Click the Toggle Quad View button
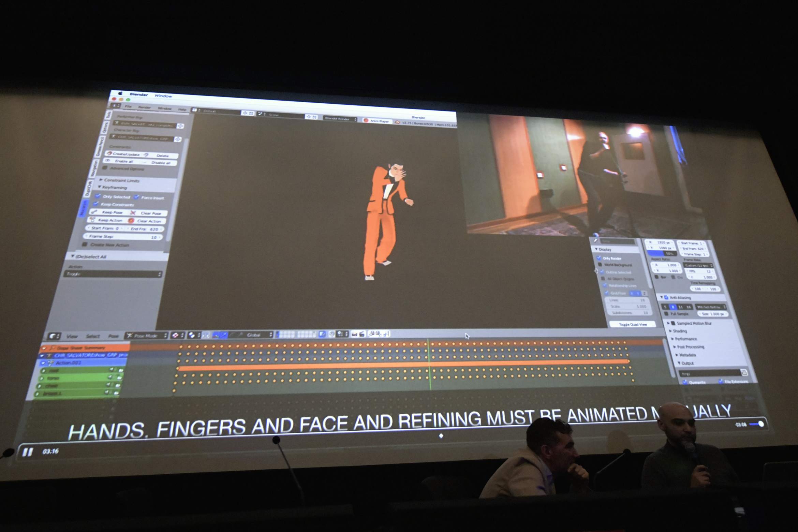This screenshot has height=532, width=798. pyautogui.click(x=633, y=324)
